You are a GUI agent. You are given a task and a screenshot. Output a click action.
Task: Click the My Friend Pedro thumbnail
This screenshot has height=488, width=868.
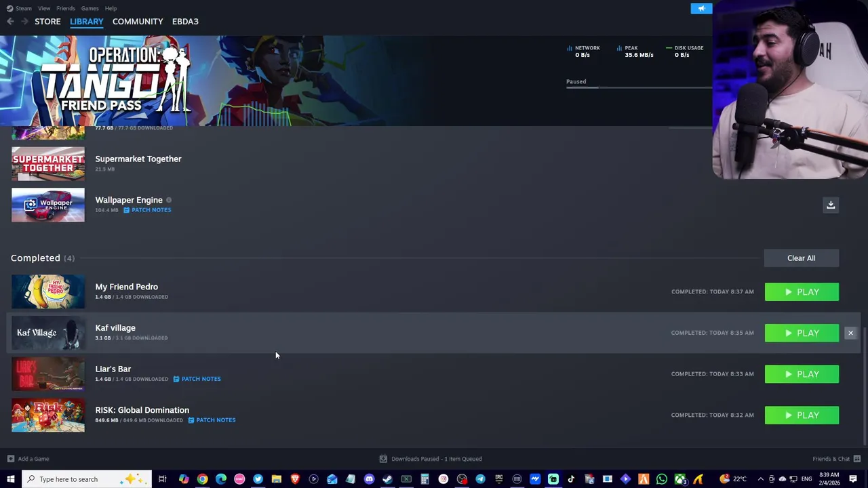coord(48,291)
